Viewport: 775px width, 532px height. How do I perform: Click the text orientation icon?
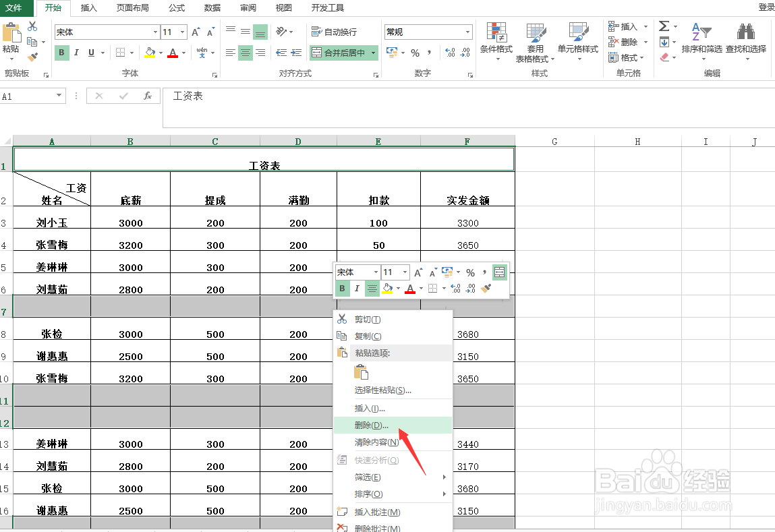(x=281, y=32)
